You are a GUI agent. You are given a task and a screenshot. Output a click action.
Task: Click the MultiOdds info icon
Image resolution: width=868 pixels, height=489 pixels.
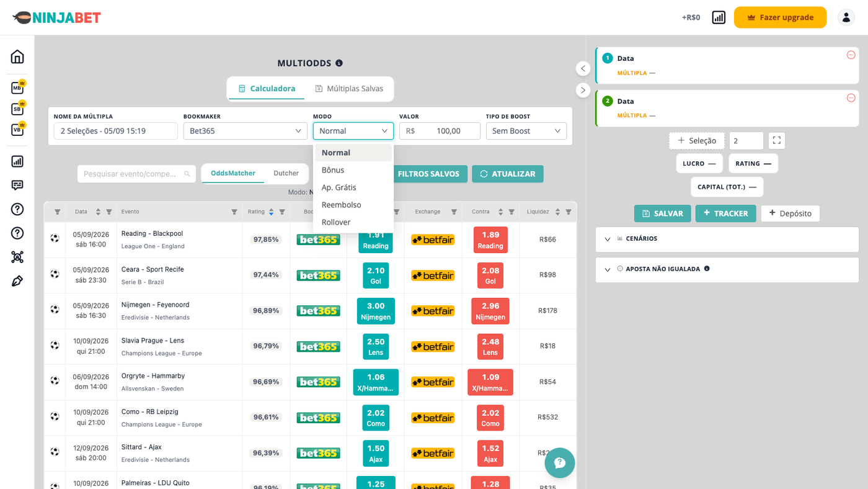pyautogui.click(x=339, y=63)
